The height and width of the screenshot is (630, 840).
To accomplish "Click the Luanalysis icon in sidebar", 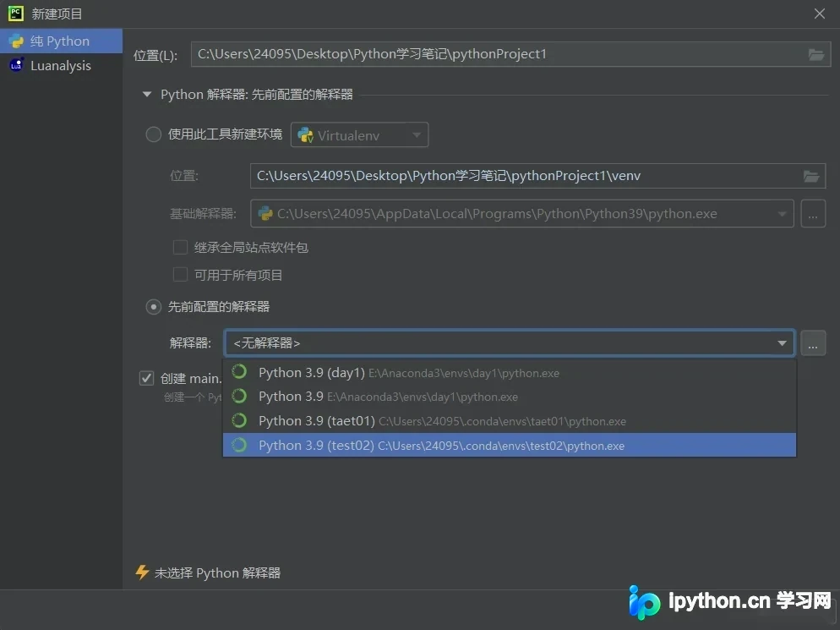I will click(17, 65).
